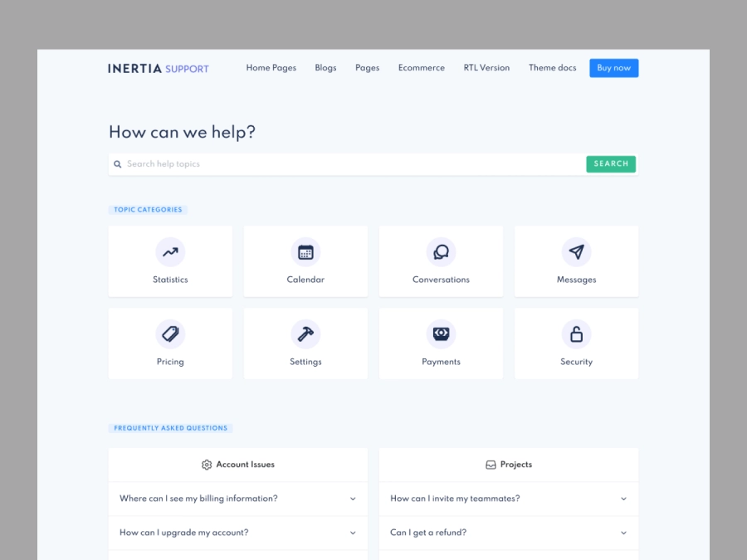Click the Payments cash icon
This screenshot has width=747, height=560.
pos(441,334)
